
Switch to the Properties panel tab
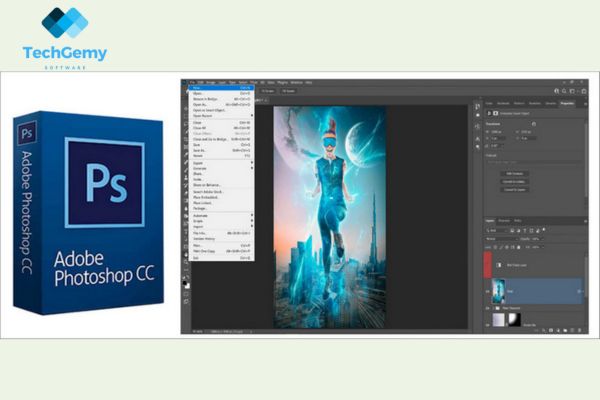[567, 103]
